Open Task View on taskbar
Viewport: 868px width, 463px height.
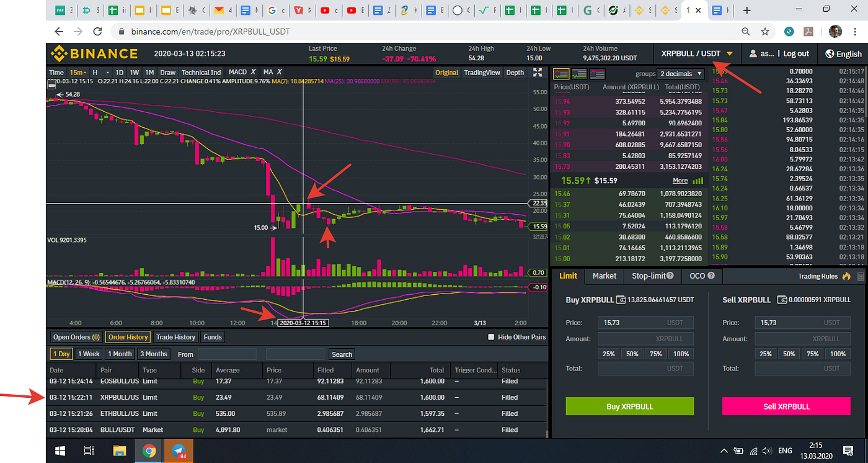tap(89, 451)
